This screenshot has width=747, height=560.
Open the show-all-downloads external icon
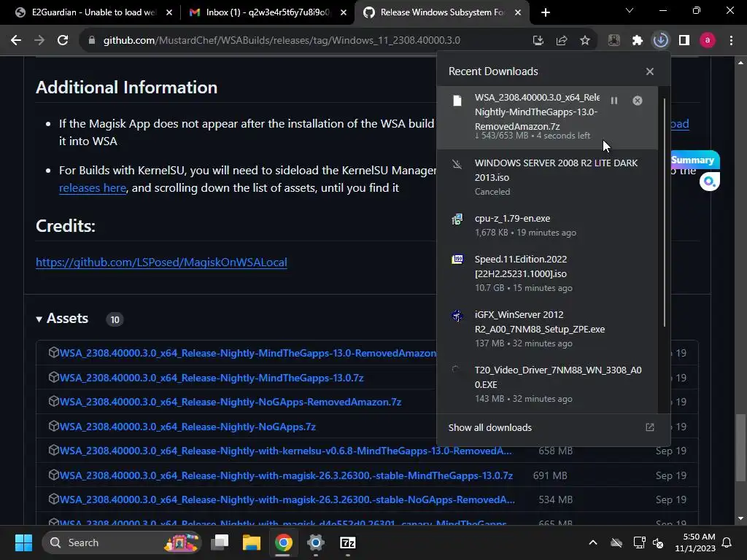pos(650,427)
